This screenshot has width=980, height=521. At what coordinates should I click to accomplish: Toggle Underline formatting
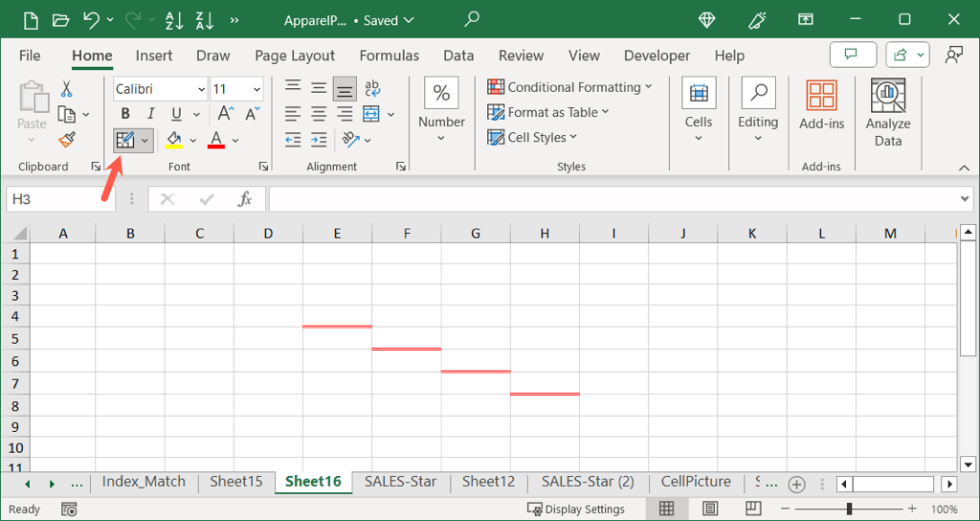pos(175,115)
